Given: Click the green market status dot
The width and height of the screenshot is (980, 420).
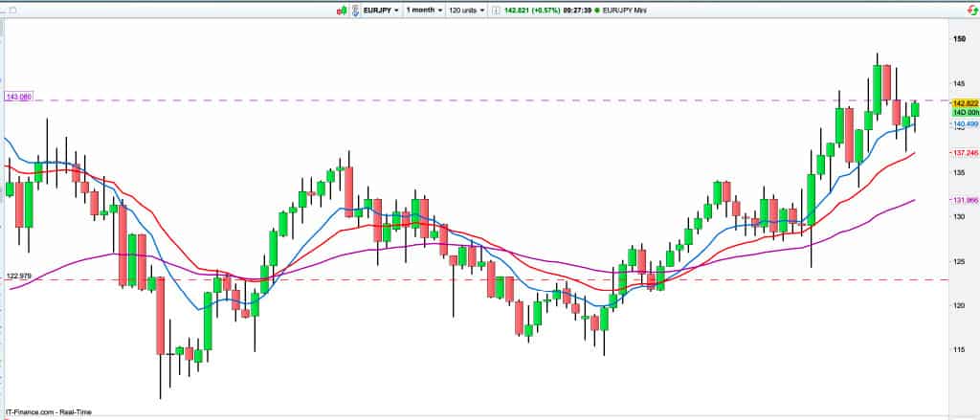Looking at the screenshot, I should (597, 10).
